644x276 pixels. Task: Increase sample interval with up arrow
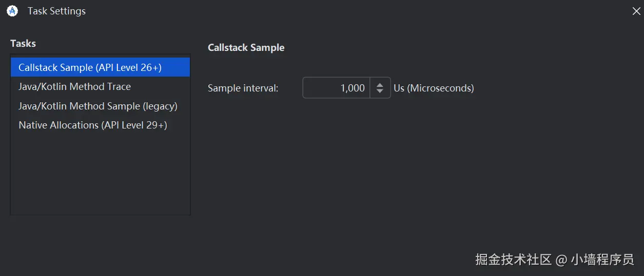(380, 85)
